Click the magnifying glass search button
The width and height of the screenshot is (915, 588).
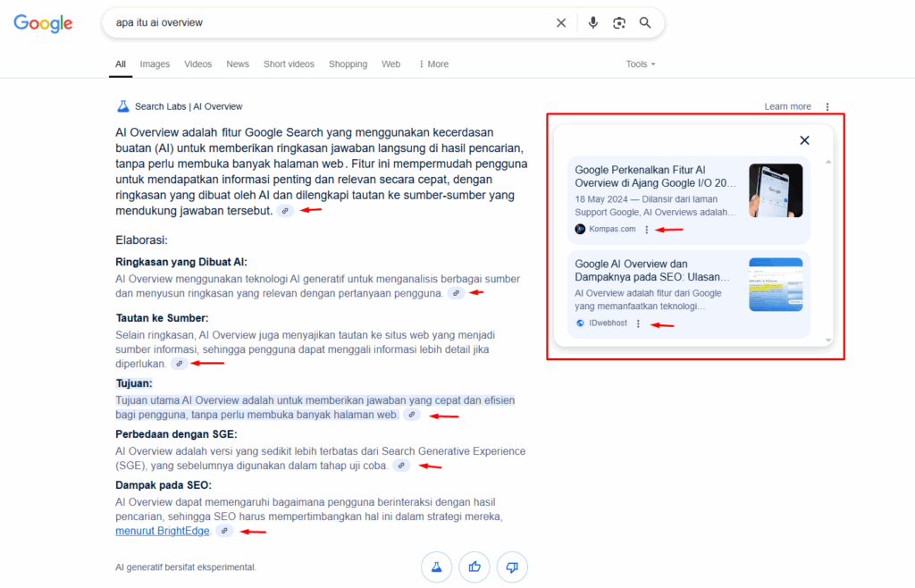645,22
